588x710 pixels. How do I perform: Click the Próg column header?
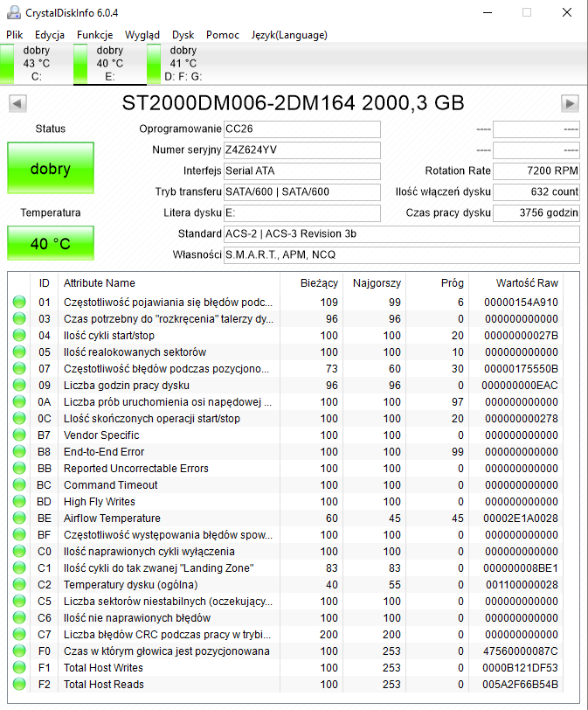pos(438,283)
